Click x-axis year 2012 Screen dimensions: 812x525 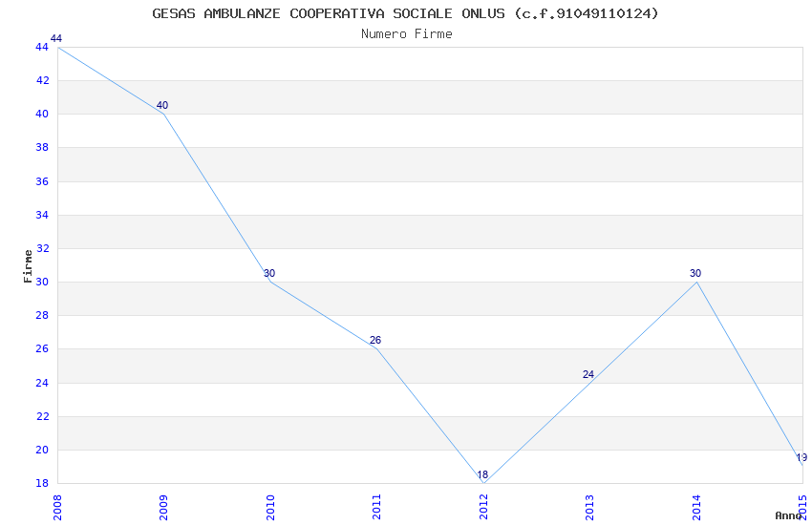coord(483,508)
